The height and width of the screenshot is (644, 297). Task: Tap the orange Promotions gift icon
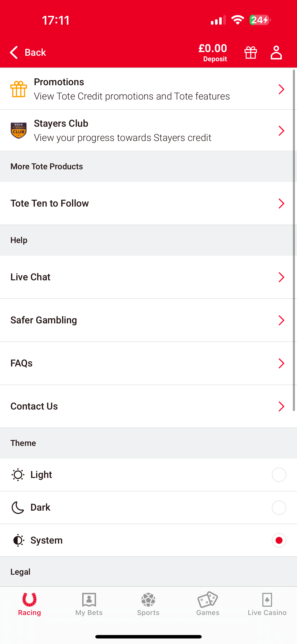tap(19, 89)
